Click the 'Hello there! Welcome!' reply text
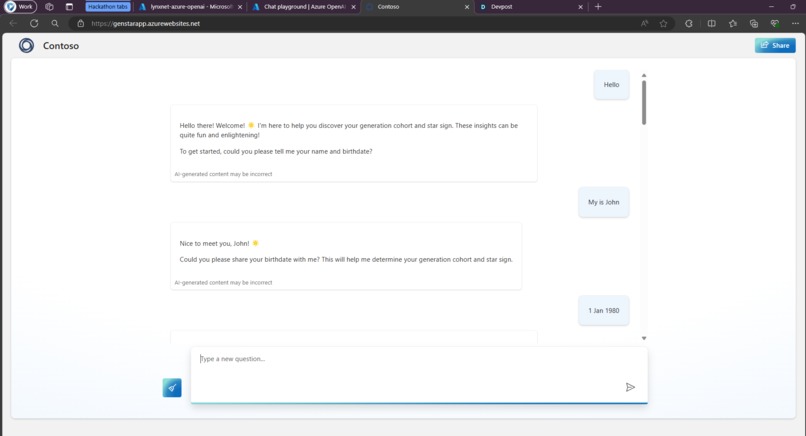806x436 pixels. pos(349,130)
